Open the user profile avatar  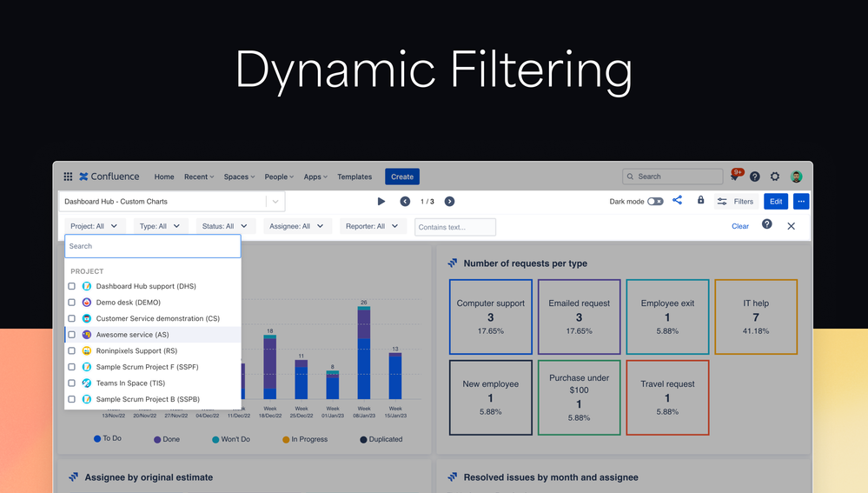coord(796,177)
